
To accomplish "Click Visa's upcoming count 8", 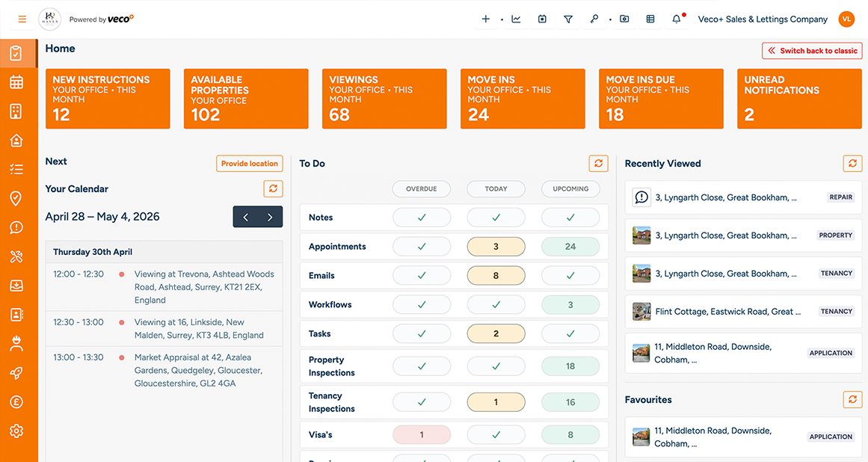I will click(x=570, y=435).
